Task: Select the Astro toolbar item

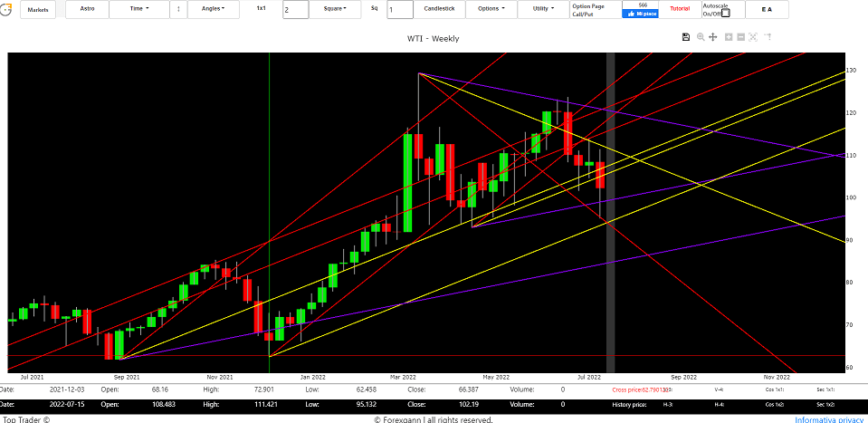Action: click(87, 9)
